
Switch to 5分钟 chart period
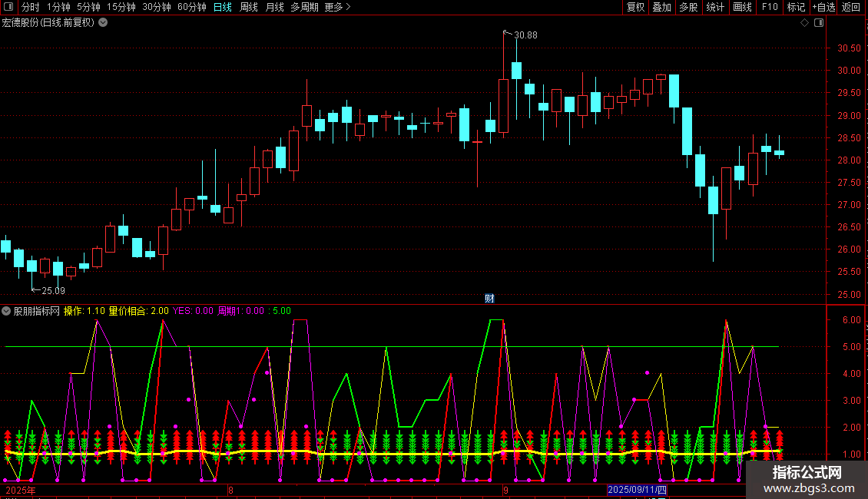tap(88, 7)
